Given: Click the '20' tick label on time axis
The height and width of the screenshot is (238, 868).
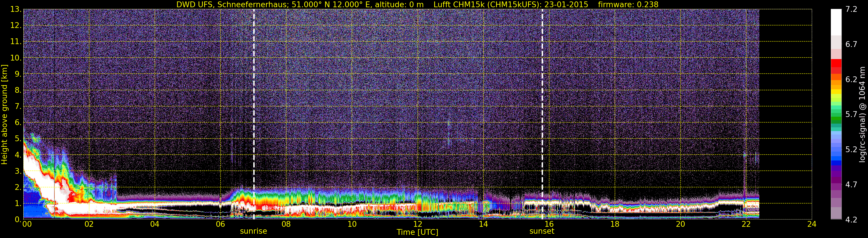Looking at the screenshot, I should [x=680, y=224].
